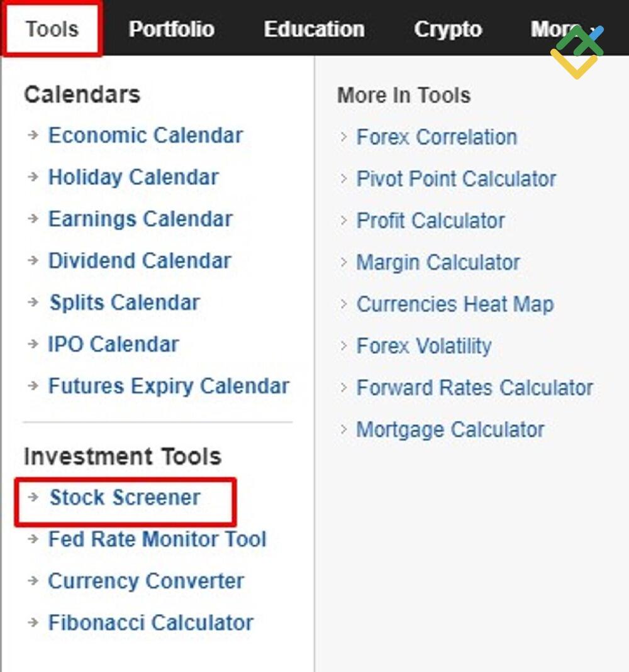
Task: Open the Stock Screener tool
Action: [x=124, y=498]
